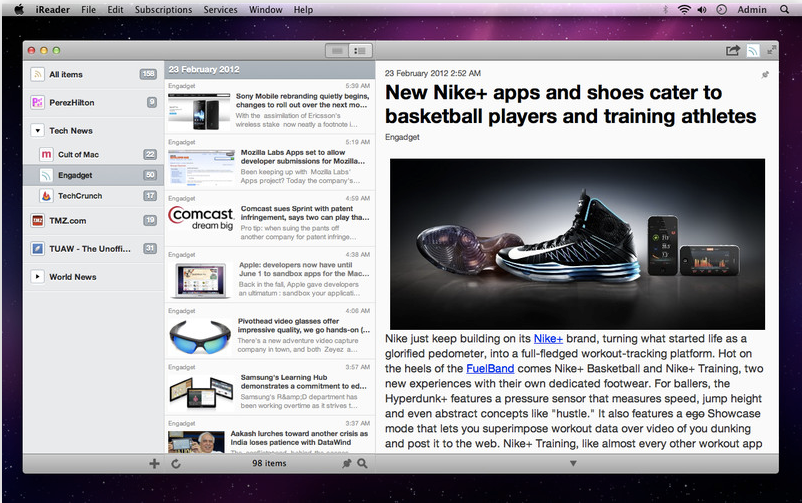Click the Nike shoe article image

[x=577, y=244]
